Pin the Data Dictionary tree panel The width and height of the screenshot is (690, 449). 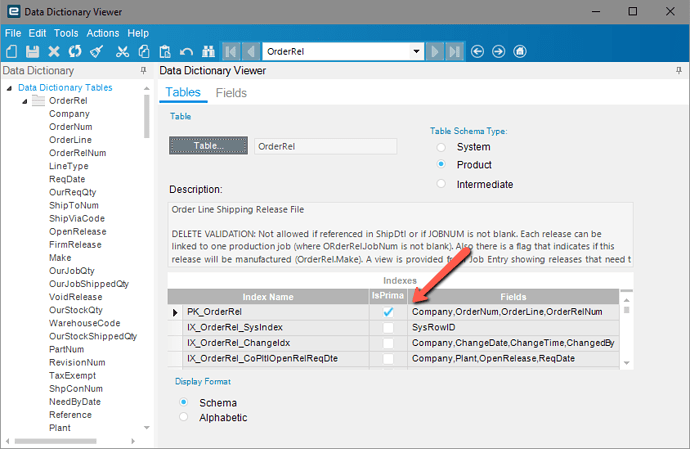143,70
